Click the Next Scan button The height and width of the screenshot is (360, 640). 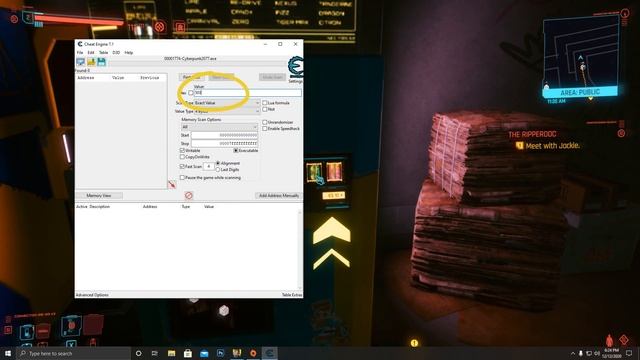tap(222, 77)
